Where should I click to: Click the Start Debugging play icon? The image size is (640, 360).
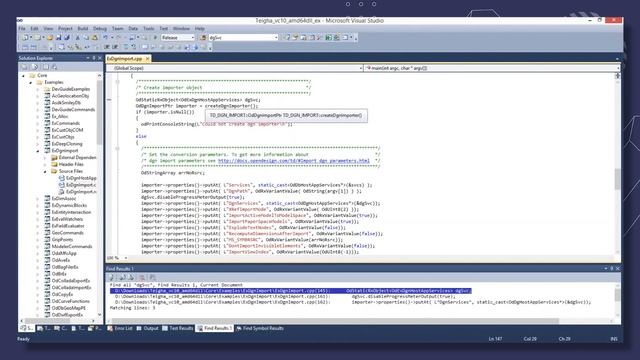click(155, 38)
